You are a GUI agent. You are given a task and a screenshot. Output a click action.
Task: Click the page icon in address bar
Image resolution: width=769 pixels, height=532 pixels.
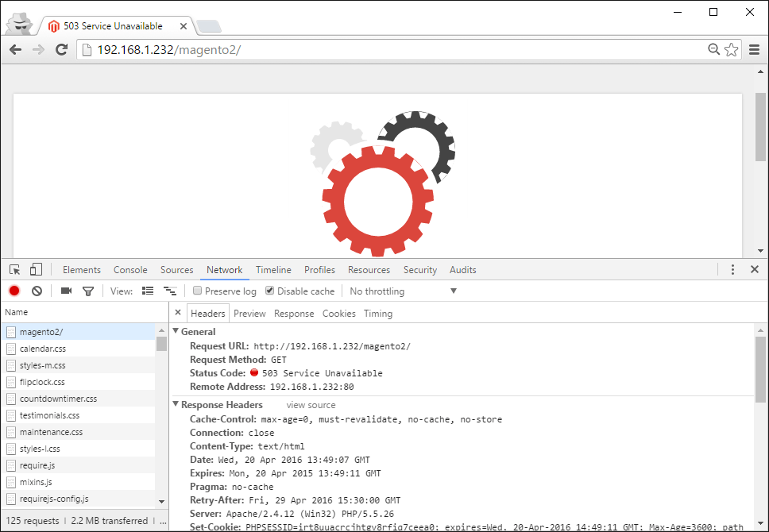pos(87,49)
